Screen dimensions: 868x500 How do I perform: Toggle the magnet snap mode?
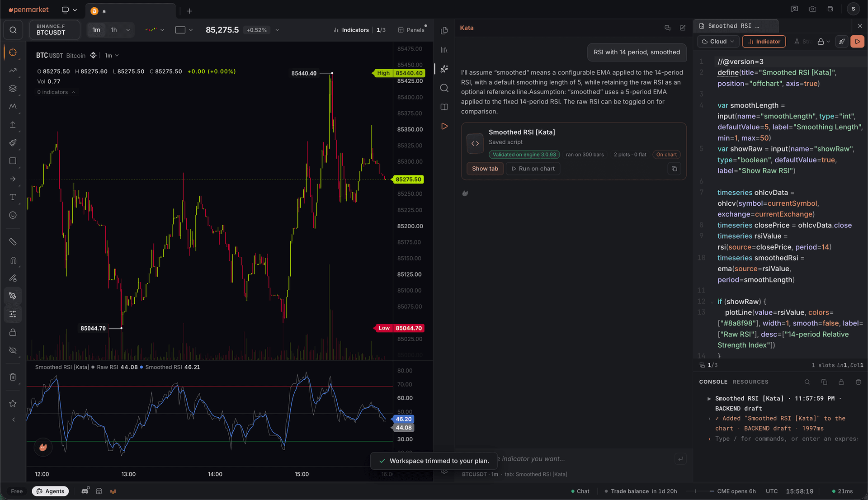[13, 260]
